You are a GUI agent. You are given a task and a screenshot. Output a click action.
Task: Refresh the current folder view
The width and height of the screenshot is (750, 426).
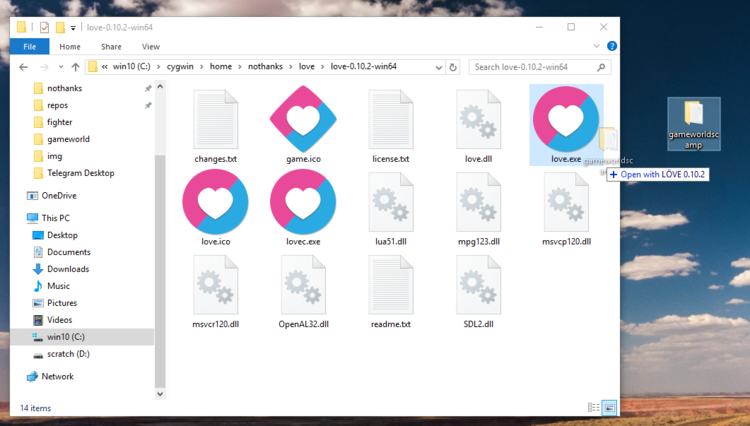tap(452, 67)
